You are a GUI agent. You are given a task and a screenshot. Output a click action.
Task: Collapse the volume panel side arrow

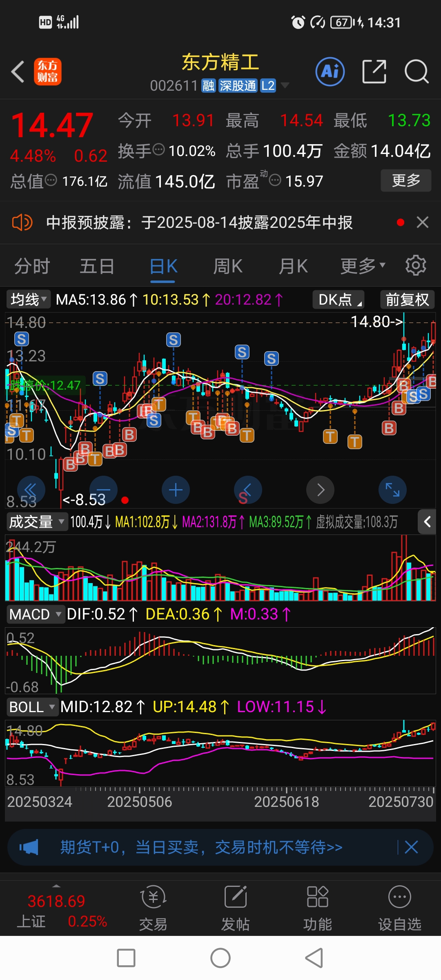[427, 521]
